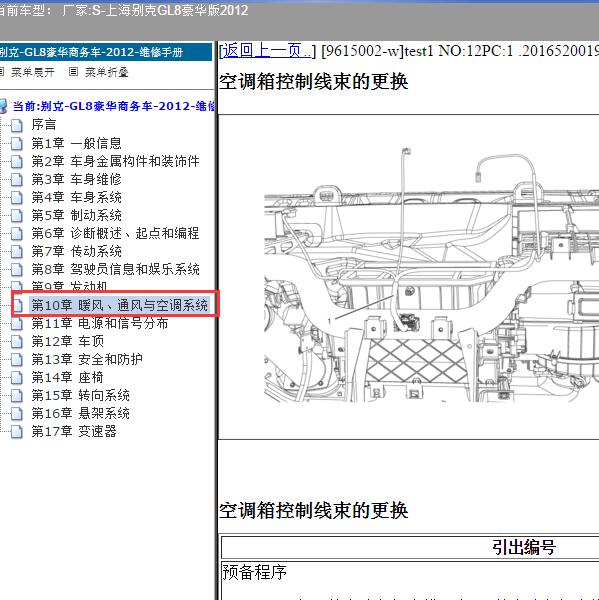Click the root node 当前:别克-GL8豪华商务车-2012
The height and width of the screenshot is (600, 599).
click(x=113, y=106)
